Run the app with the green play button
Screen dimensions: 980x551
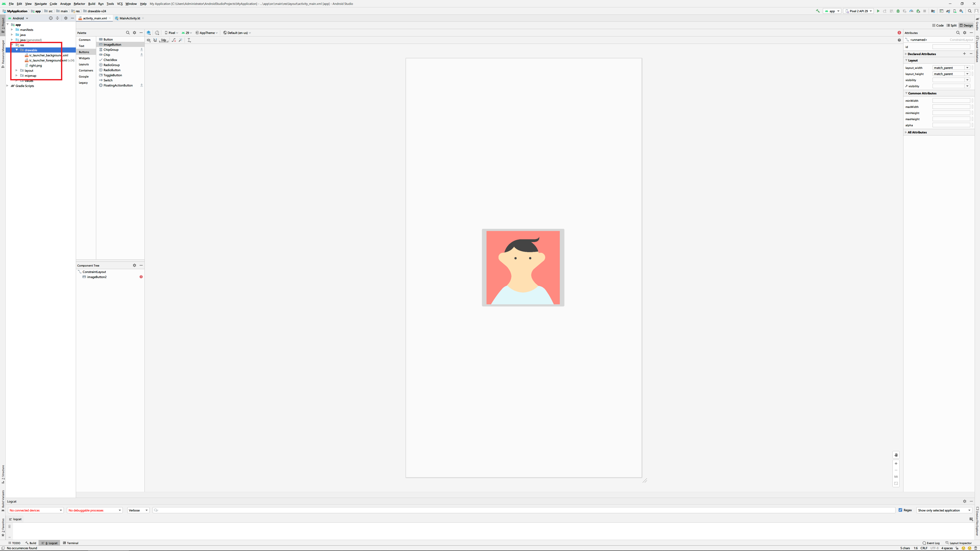point(878,11)
